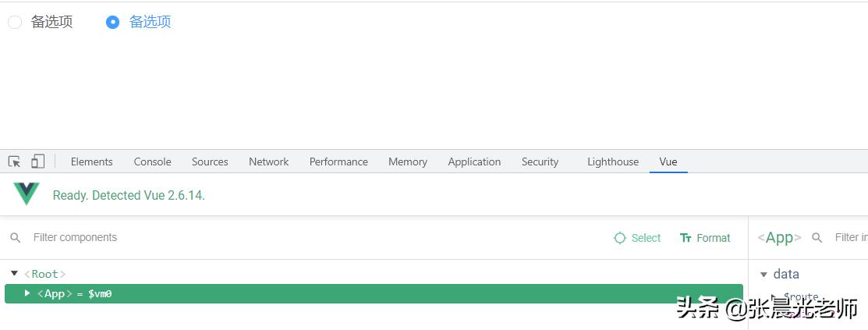The height and width of the screenshot is (330, 868).
Task: Open the Elements tab
Action: point(91,161)
